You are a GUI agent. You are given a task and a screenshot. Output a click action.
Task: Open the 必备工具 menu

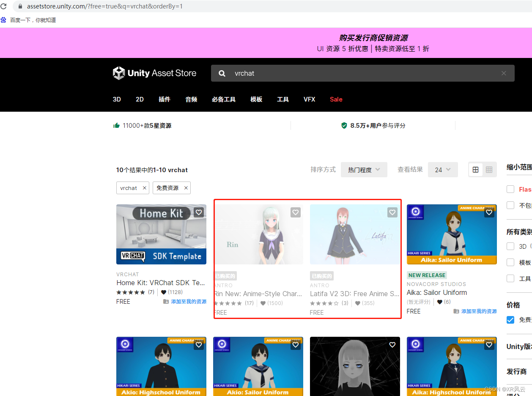(224, 99)
